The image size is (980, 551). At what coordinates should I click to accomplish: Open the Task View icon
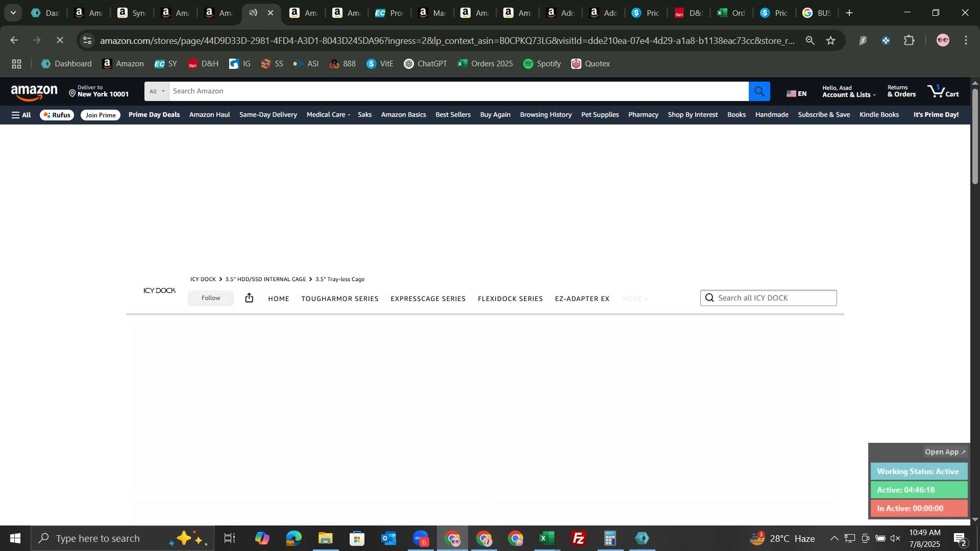coord(230,538)
